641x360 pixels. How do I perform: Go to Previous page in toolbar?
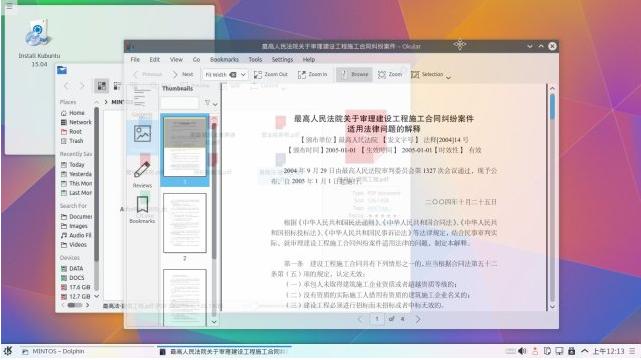click(148, 74)
